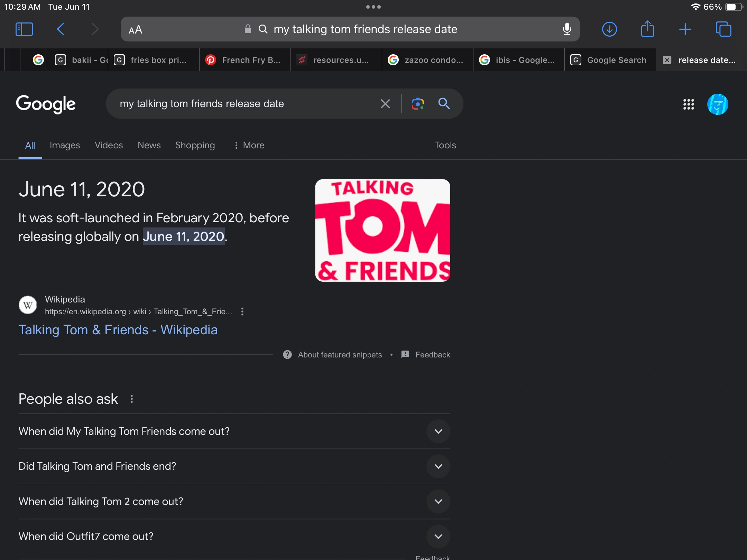The image size is (747, 560).
Task: Open the Safari sidebar panel
Action: (24, 29)
